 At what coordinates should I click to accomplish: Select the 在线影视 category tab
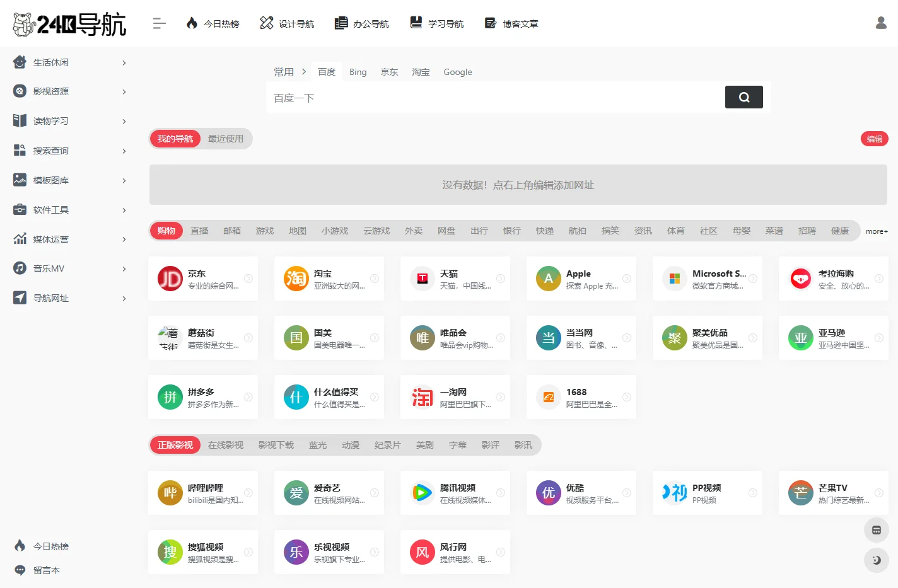point(226,445)
